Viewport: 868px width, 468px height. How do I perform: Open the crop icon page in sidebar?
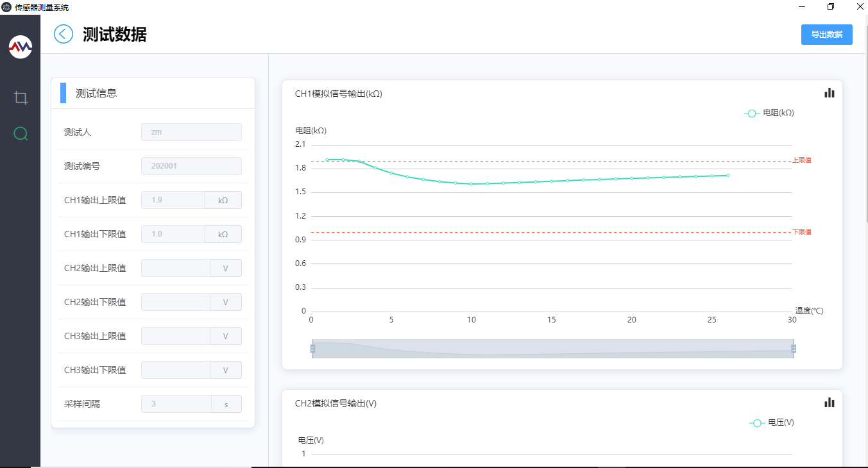(x=21, y=97)
